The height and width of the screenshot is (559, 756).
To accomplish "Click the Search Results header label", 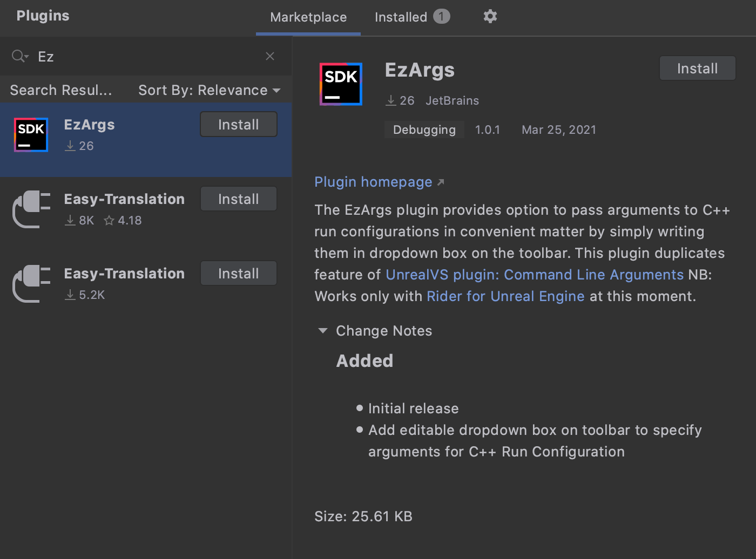I will pyautogui.click(x=61, y=90).
